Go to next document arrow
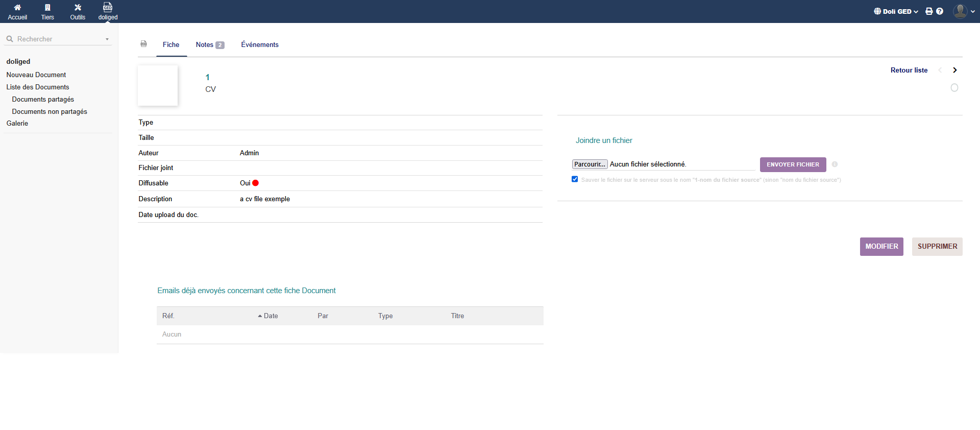This screenshot has height=430, width=980. [954, 70]
